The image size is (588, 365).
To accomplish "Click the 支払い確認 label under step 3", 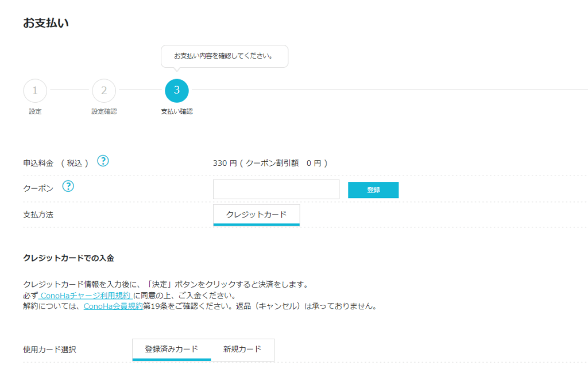I will [177, 111].
